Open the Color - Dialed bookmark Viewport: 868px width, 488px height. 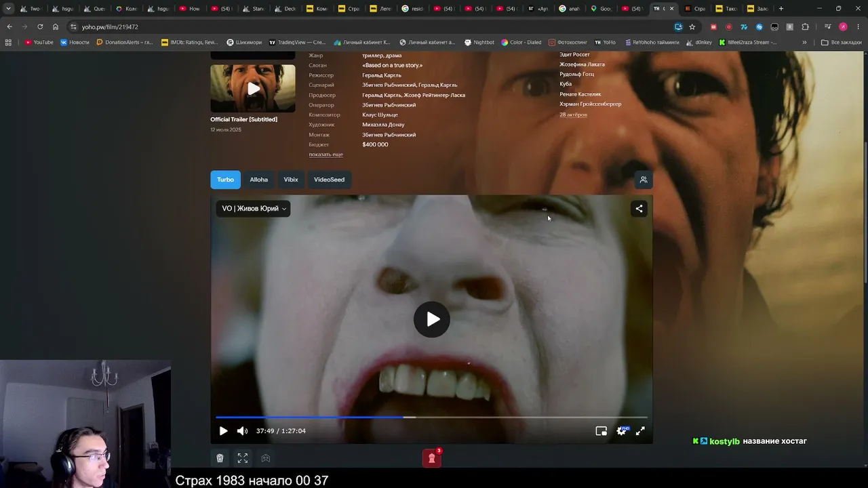click(521, 42)
